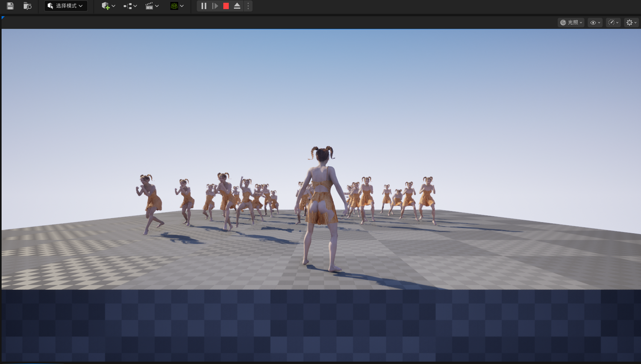
Task: Open the three-dot play options menu
Action: click(248, 6)
